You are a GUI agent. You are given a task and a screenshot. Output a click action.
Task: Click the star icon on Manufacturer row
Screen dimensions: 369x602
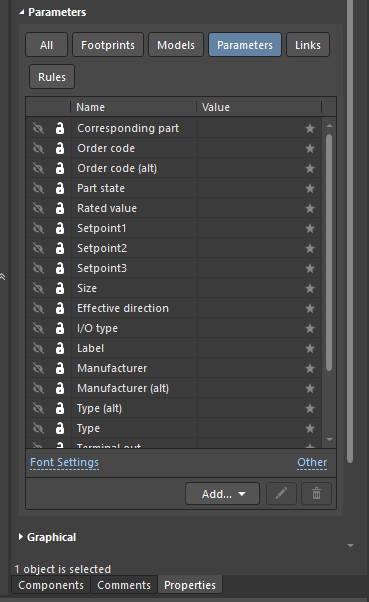click(310, 368)
